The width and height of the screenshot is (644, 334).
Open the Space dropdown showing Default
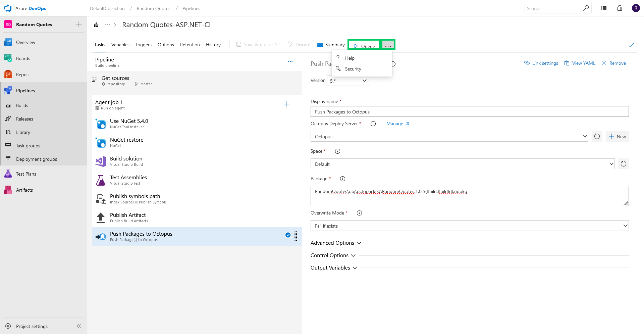463,164
